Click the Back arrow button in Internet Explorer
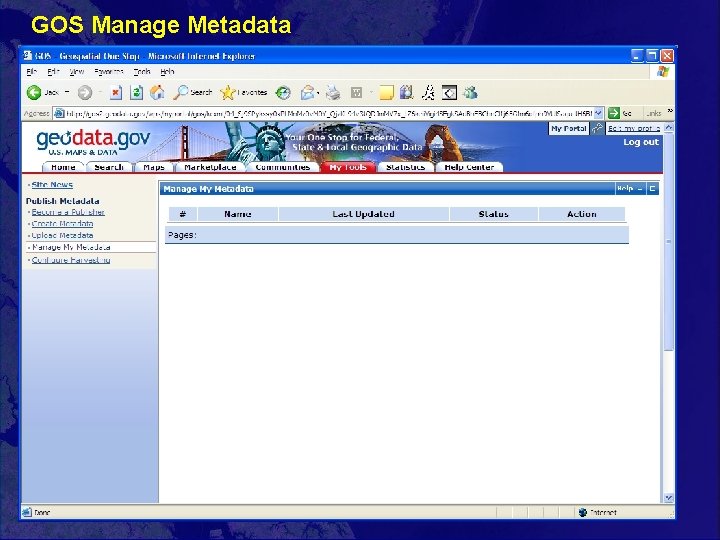 [x=34, y=93]
